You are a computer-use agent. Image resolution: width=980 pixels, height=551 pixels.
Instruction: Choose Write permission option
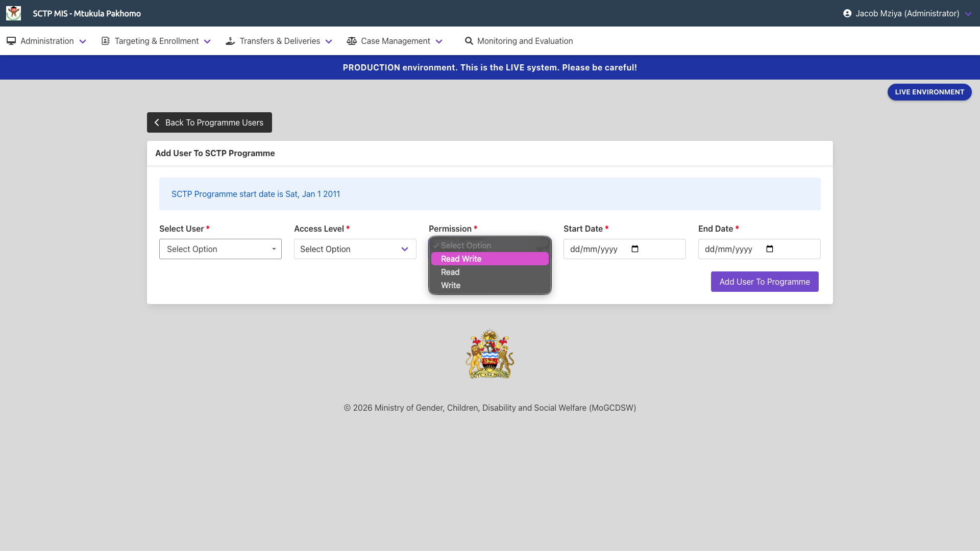(x=490, y=285)
